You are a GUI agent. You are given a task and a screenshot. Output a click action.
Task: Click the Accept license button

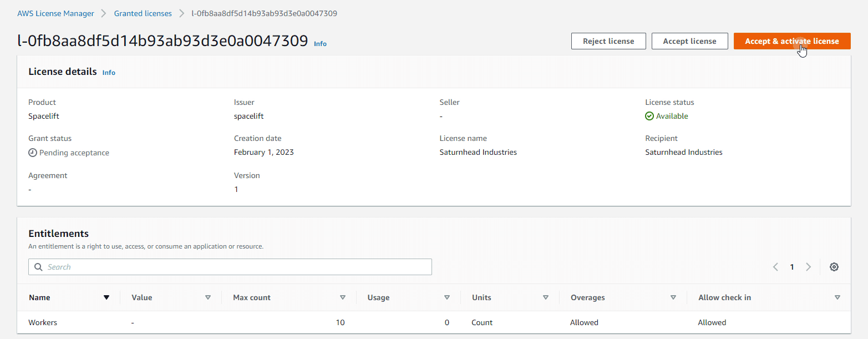pos(689,41)
